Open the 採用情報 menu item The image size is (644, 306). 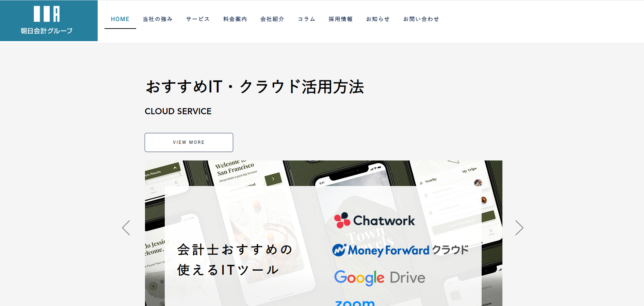(x=340, y=19)
